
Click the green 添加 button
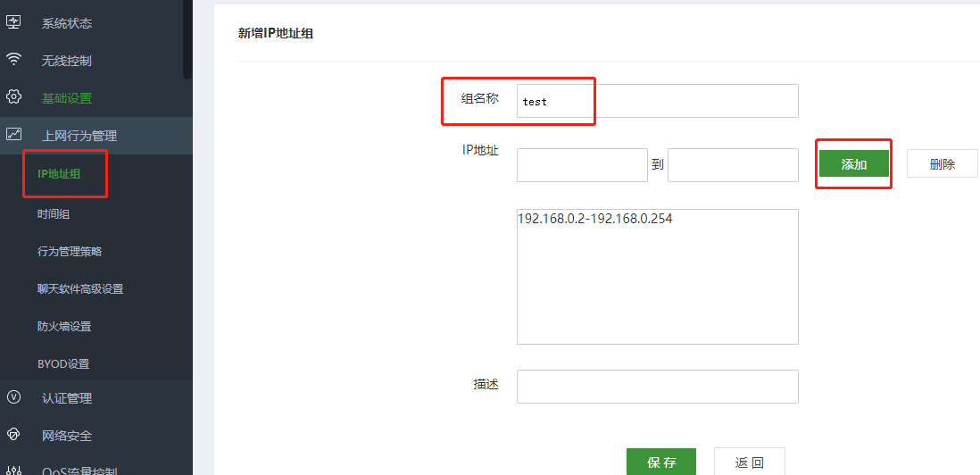(854, 163)
